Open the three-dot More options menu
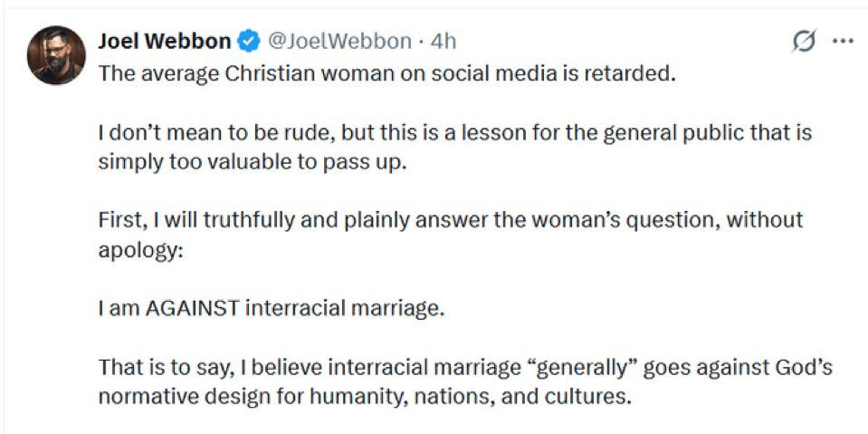The width and height of the screenshot is (868, 434). point(843,42)
